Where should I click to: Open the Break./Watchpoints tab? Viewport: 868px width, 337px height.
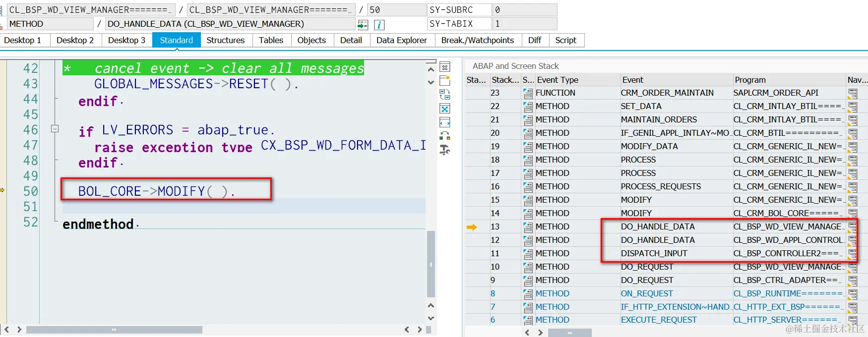coord(478,40)
